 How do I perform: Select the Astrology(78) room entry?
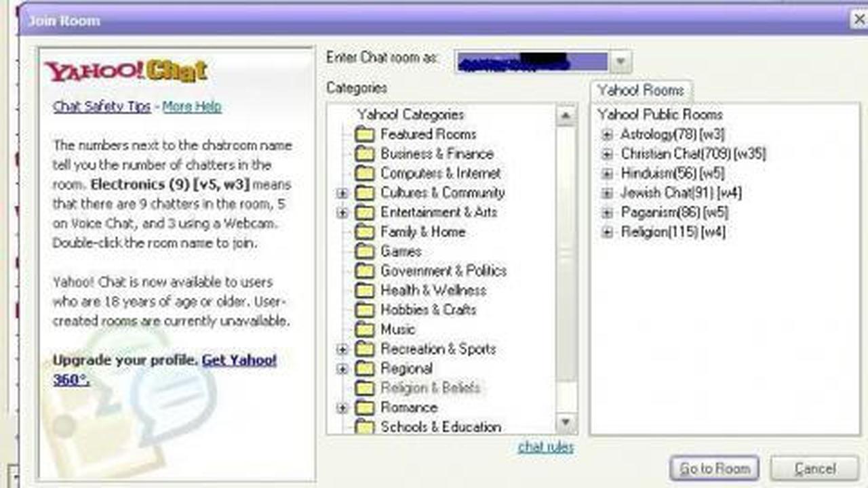pos(673,135)
